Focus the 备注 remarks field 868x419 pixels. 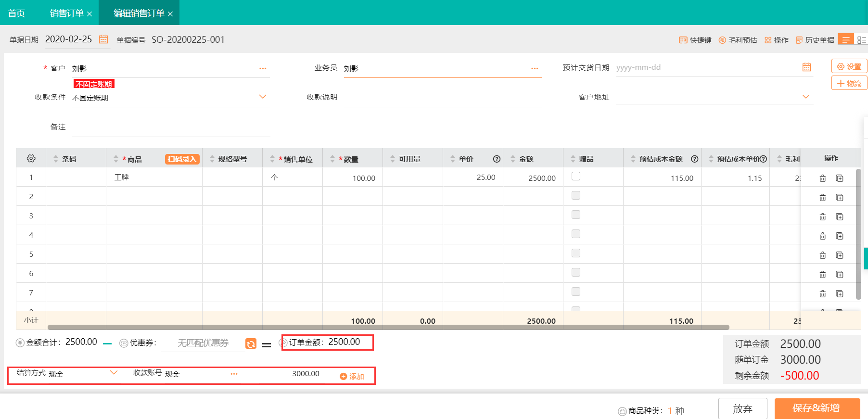pyautogui.click(x=171, y=127)
